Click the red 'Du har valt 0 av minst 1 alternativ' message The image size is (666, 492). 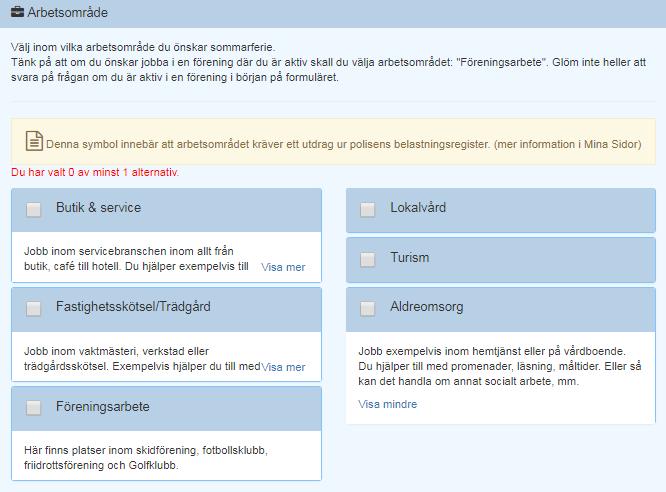coord(95,172)
